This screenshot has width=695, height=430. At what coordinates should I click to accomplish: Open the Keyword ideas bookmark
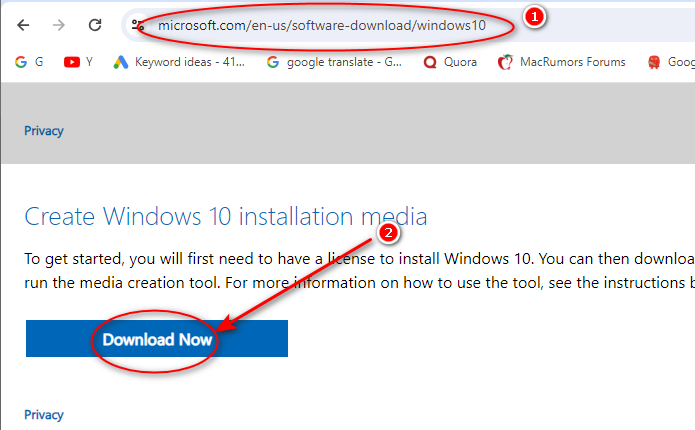[x=179, y=62]
